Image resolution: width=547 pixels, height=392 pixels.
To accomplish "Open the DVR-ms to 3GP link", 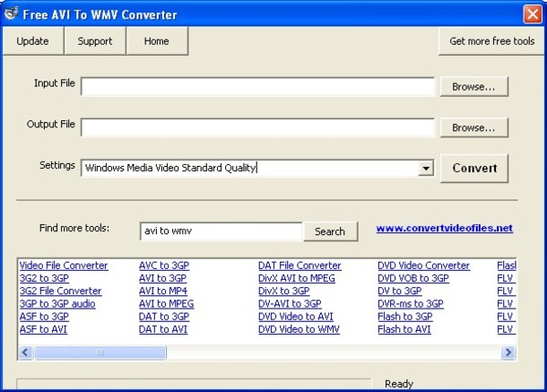I will point(411,304).
